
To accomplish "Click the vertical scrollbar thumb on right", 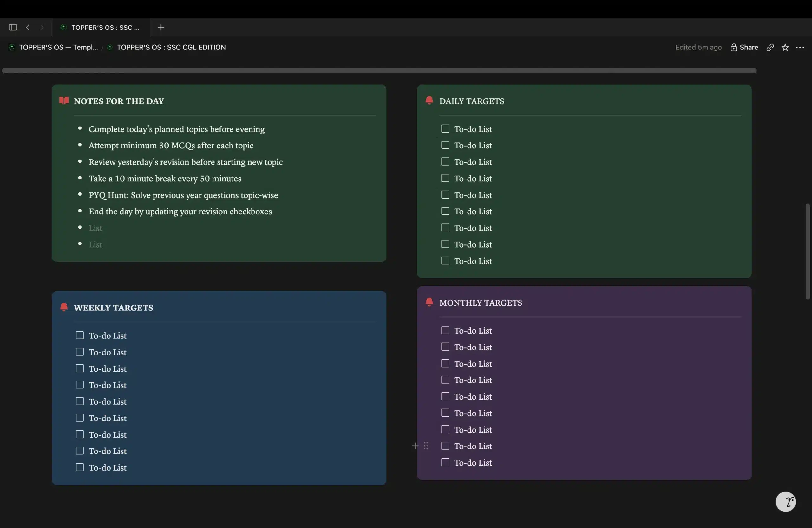I will coord(808,251).
